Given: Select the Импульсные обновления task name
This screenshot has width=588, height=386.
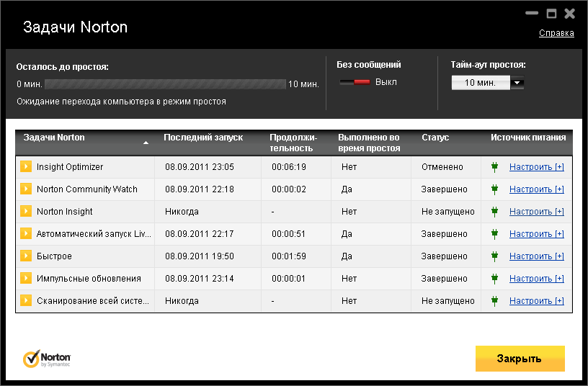Looking at the screenshot, I should pos(89,279).
